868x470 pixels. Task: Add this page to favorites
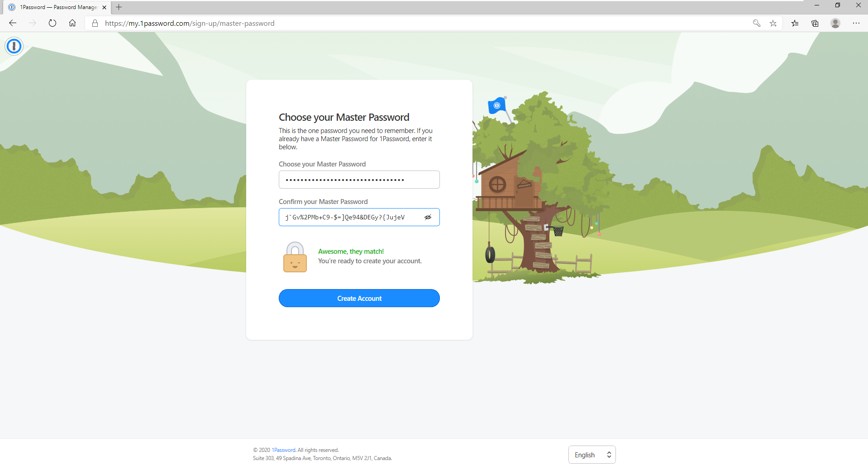click(773, 23)
